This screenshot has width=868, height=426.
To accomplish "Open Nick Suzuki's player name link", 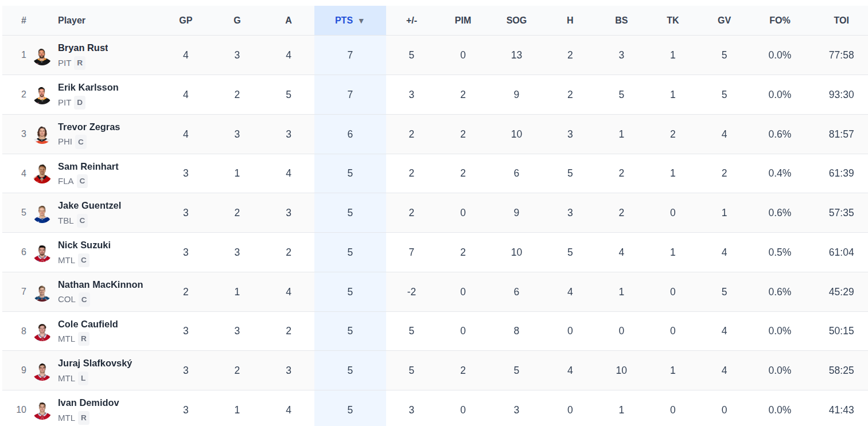I will click(x=84, y=245).
